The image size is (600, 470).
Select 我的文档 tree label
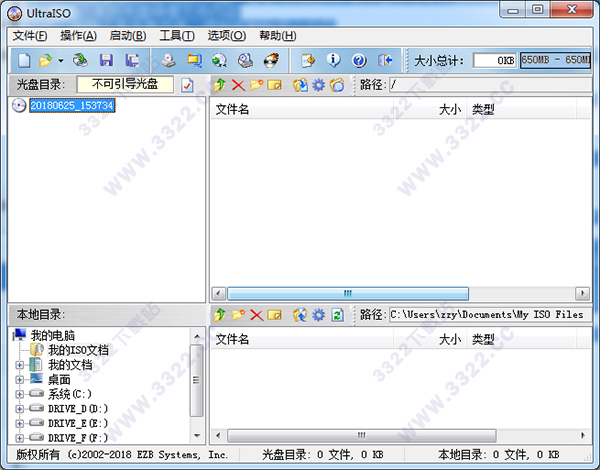tap(70, 365)
